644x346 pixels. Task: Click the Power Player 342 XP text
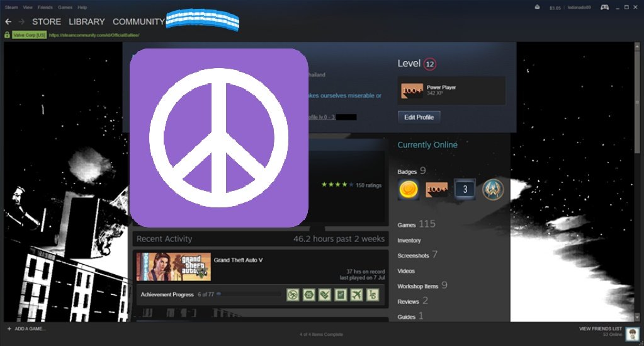pyautogui.click(x=441, y=90)
